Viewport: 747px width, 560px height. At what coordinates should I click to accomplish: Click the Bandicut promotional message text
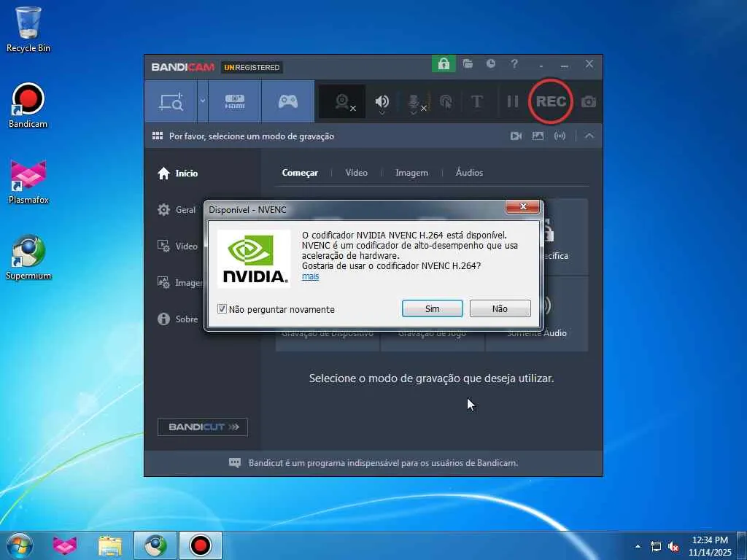click(x=383, y=463)
